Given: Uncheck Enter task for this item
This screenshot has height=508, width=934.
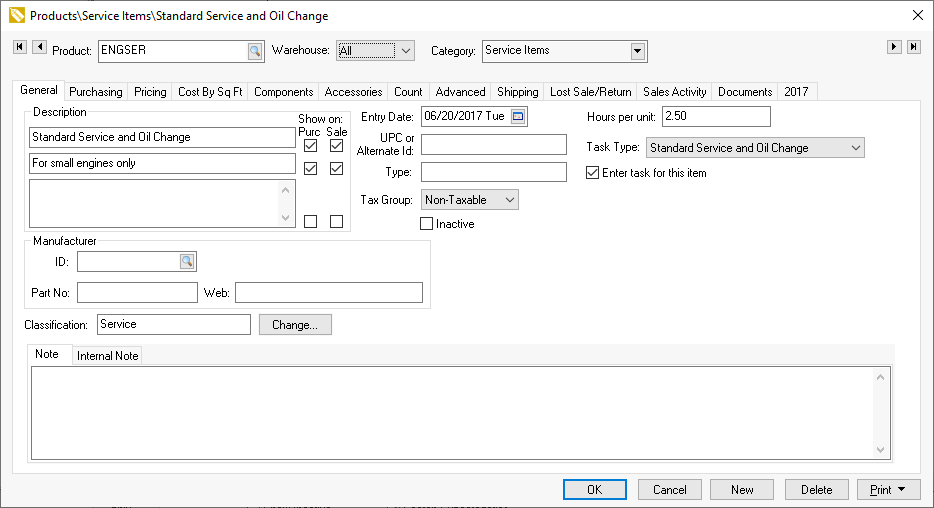Looking at the screenshot, I should [592, 173].
